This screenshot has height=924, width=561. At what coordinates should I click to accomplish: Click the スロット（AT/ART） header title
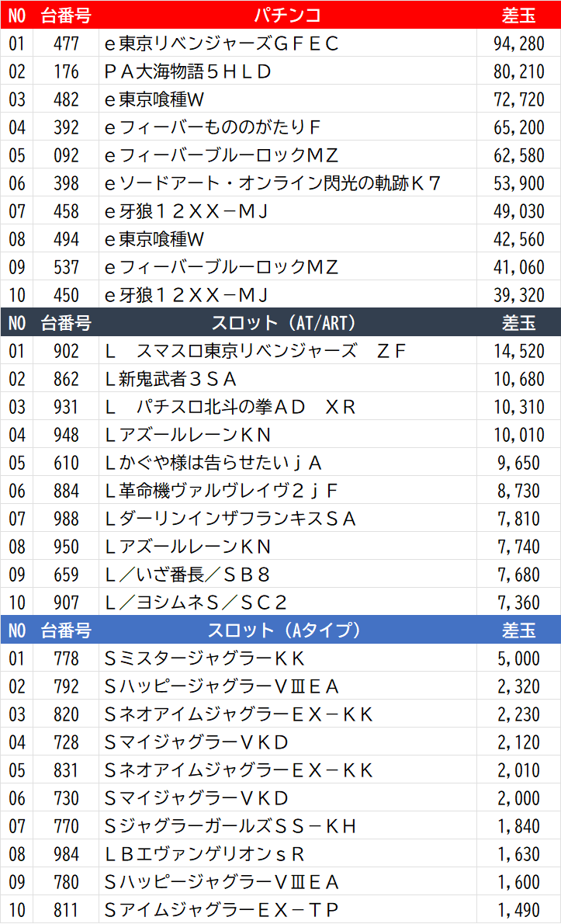284,323
